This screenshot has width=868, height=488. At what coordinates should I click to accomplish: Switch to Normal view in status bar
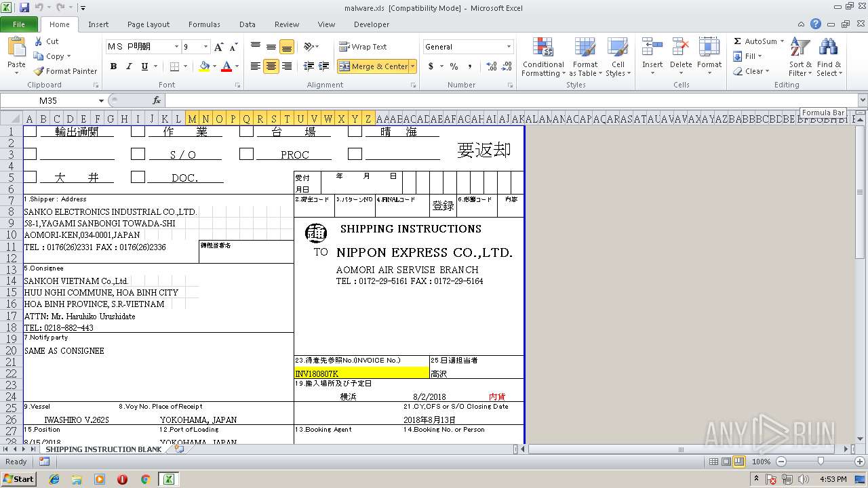click(713, 462)
